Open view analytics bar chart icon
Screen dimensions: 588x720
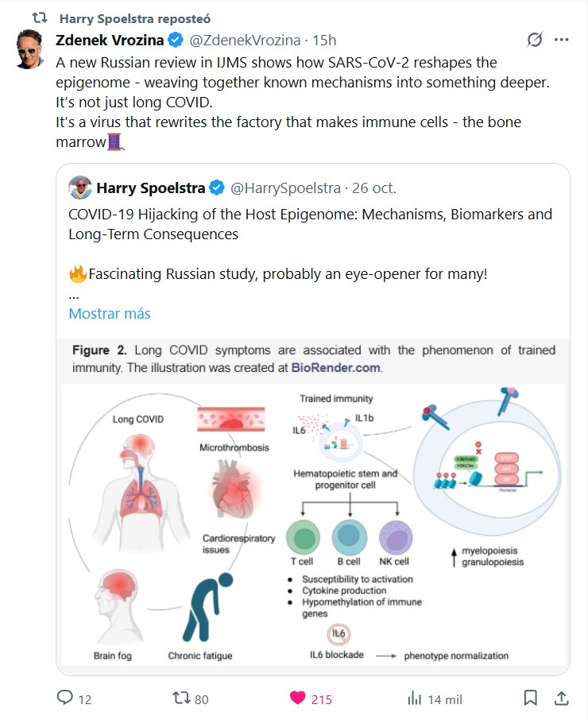pyautogui.click(x=414, y=699)
